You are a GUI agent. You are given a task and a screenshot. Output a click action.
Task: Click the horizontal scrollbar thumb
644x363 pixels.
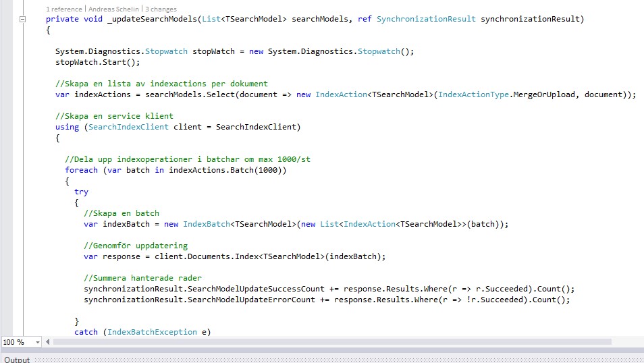point(332,341)
